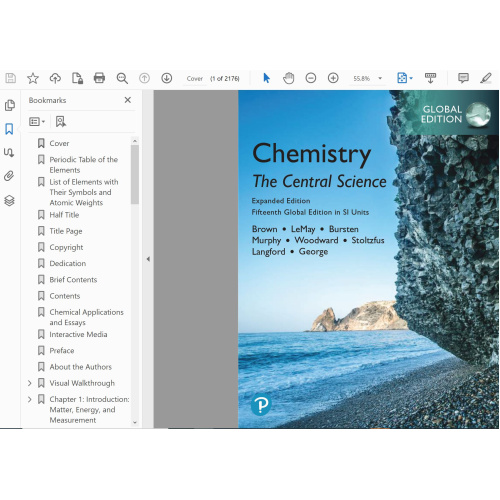Click bookmarks scrollbar up arrow

tap(135, 141)
